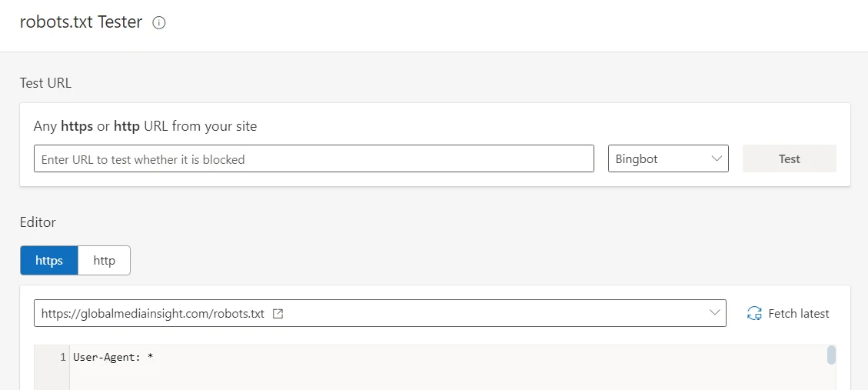This screenshot has height=390, width=868.
Task: Click the Test URL section label
Action: [x=45, y=83]
